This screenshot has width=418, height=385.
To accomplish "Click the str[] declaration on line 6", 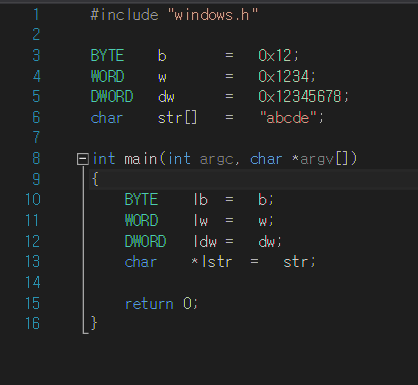I will 177,118.
